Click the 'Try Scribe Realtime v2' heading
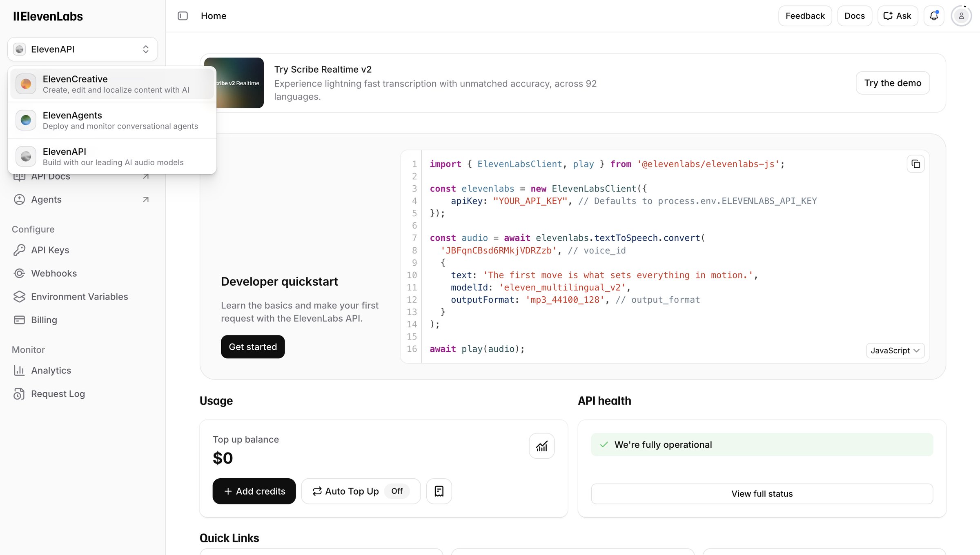980x555 pixels. 323,69
